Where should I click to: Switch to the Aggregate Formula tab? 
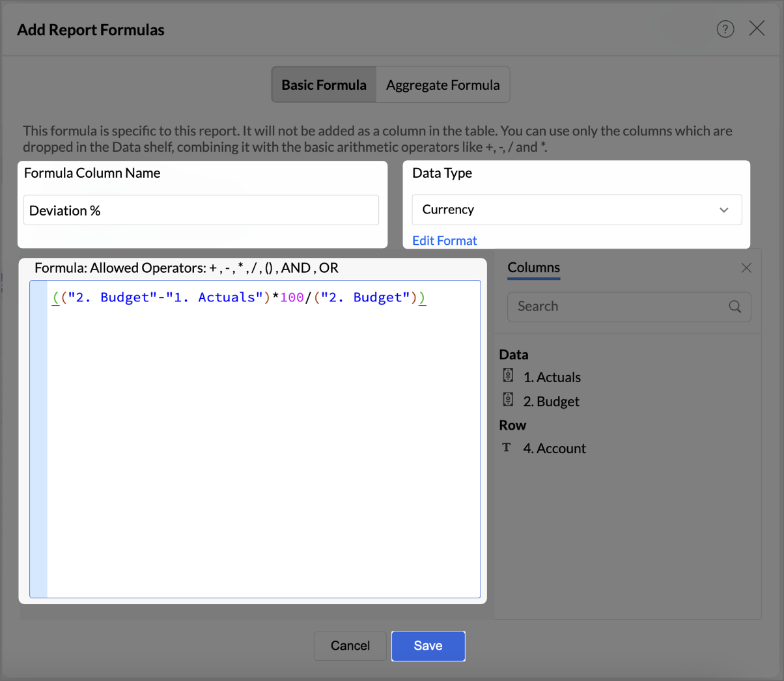tap(443, 85)
